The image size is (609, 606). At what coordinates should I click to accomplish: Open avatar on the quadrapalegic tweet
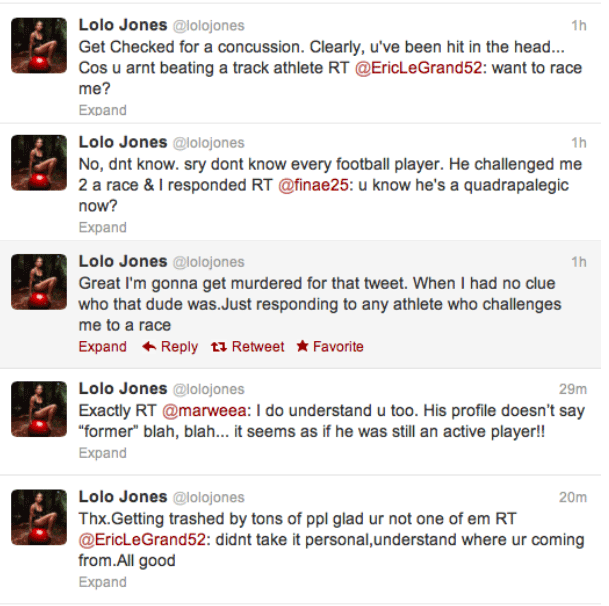tap(39, 163)
